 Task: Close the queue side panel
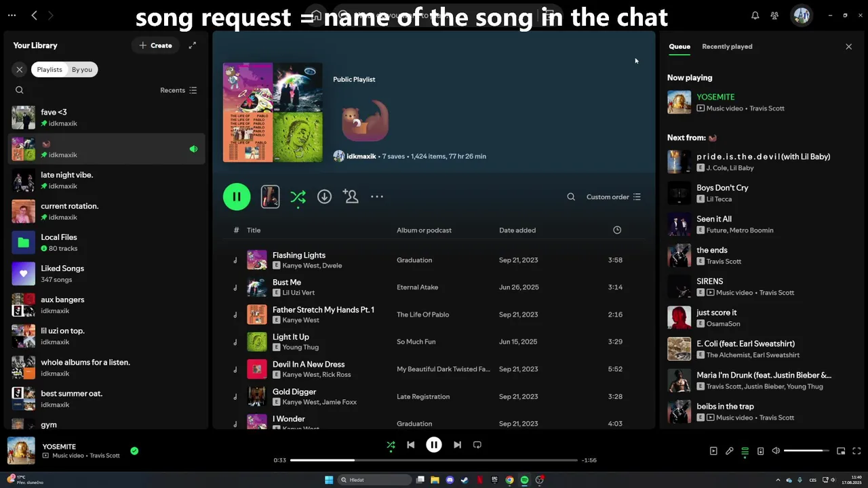pyautogui.click(x=848, y=47)
